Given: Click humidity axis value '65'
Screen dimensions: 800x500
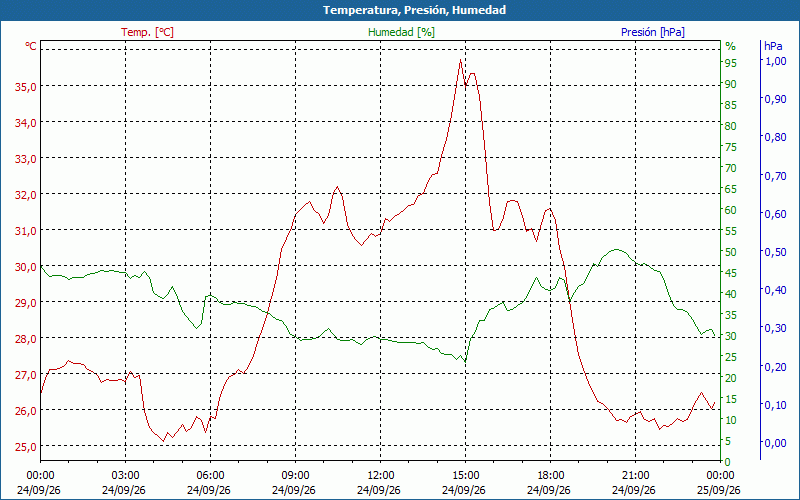Looking at the screenshot, I should [731, 189].
